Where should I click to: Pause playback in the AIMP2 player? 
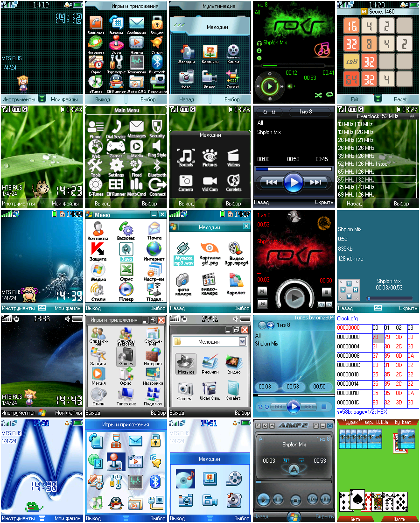coord(278,499)
